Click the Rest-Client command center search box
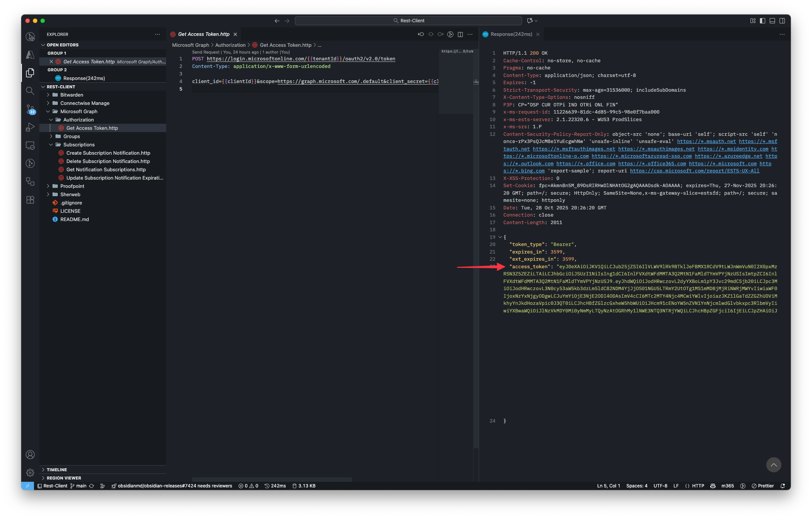Image resolution: width=812 pixels, height=518 pixels. pyautogui.click(x=408, y=21)
